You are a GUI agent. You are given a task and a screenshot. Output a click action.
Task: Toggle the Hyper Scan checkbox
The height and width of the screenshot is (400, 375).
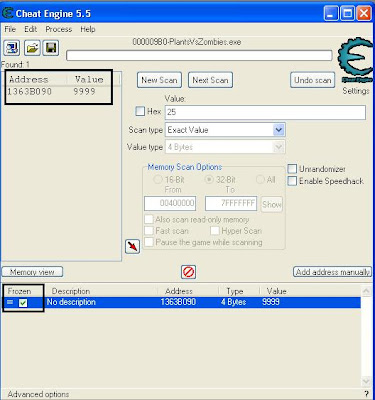(x=215, y=231)
